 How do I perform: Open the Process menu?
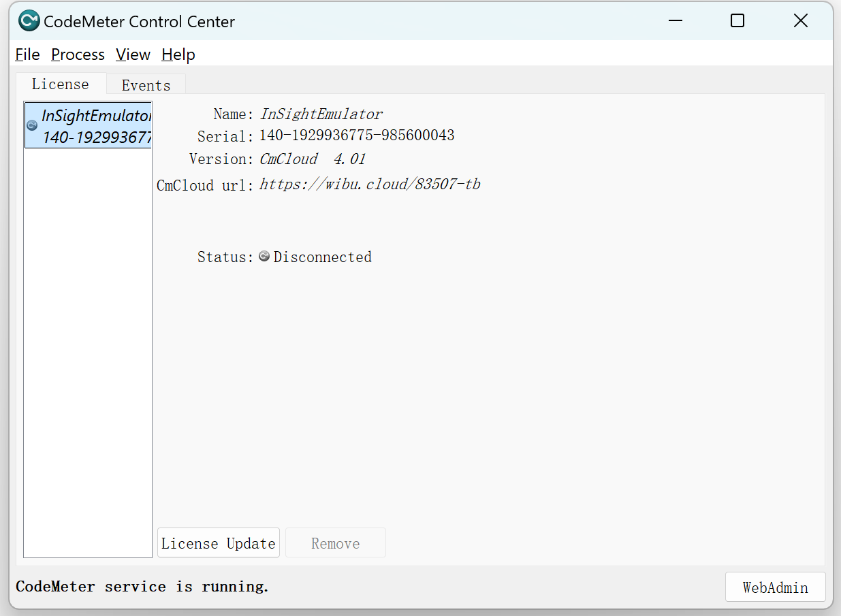coord(78,54)
